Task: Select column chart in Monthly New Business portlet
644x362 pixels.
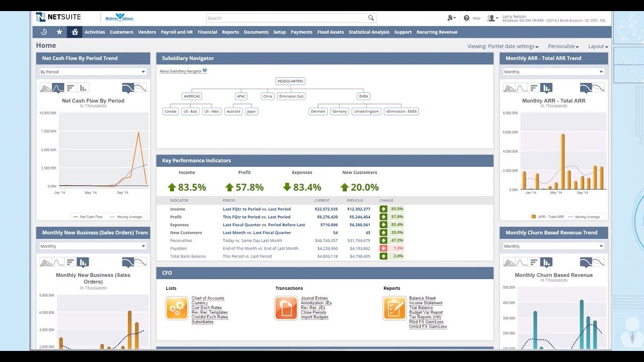Action: coord(83,262)
